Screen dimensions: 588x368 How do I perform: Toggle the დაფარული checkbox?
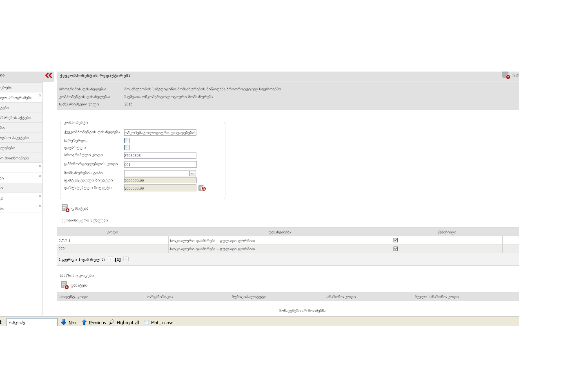[127, 148]
